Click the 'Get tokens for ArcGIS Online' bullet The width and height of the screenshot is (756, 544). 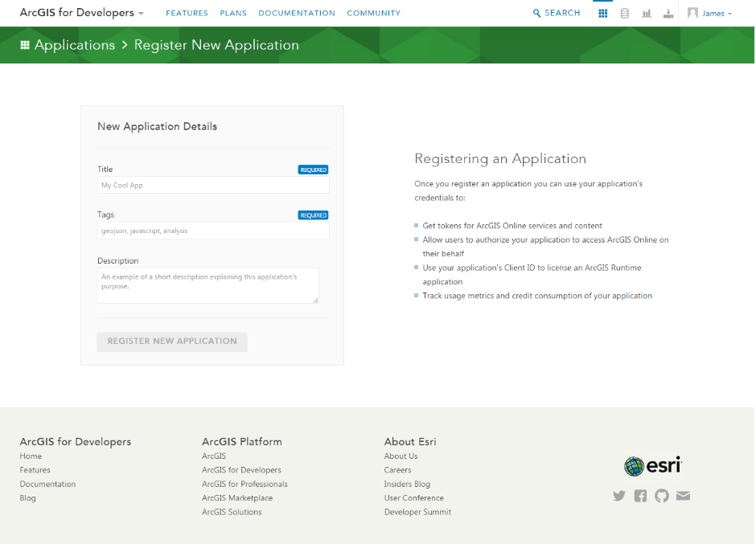tap(512, 226)
